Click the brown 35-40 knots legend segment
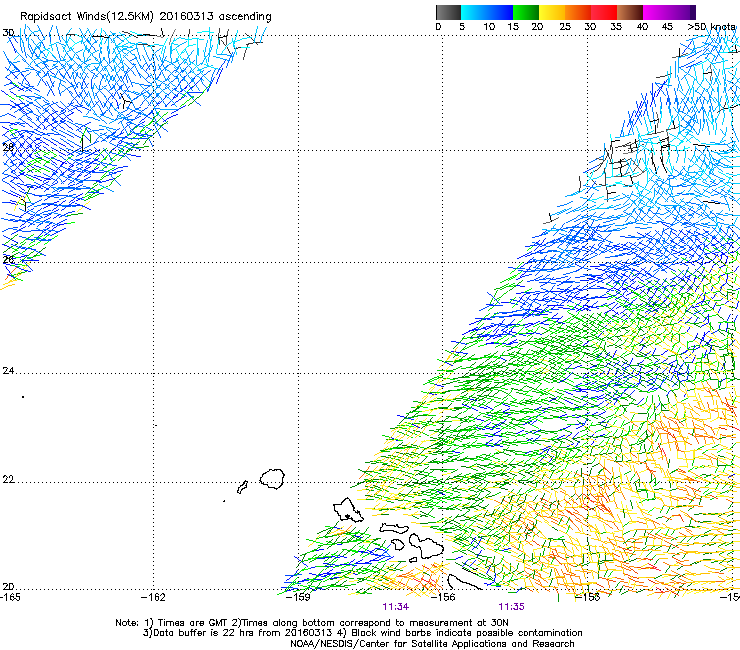 pyautogui.click(x=630, y=12)
